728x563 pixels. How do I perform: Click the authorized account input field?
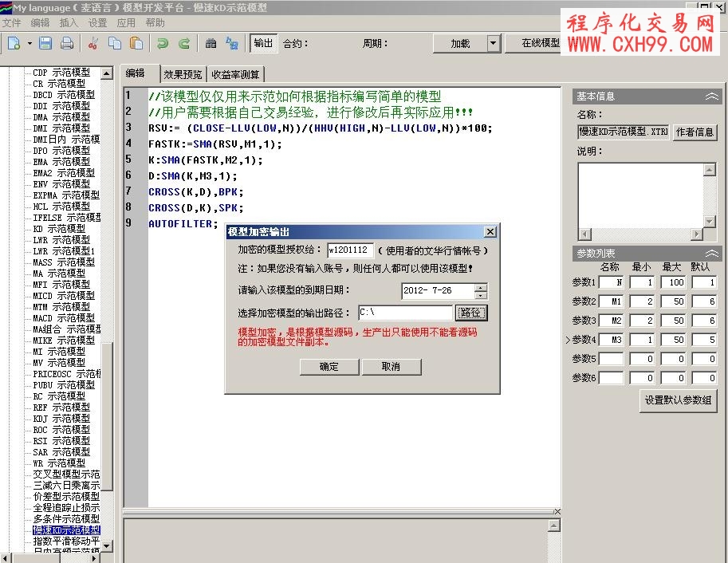[x=350, y=250]
